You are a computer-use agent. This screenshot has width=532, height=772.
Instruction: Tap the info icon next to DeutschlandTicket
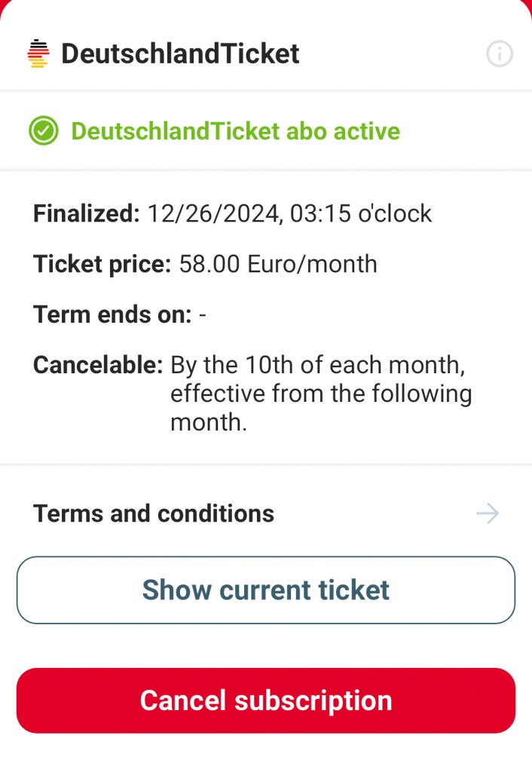pos(499,54)
